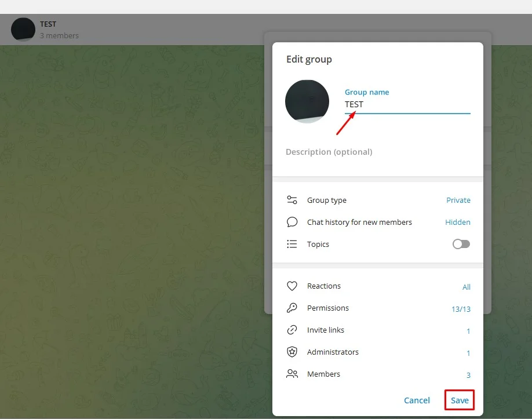Click the star badge icon beside Administrators
Viewport: 532px width, 419px height.
pos(292,352)
